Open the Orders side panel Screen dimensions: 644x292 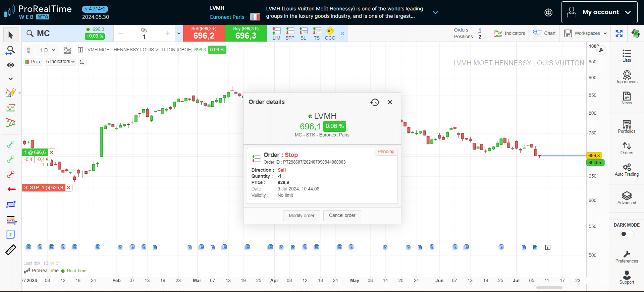(627, 148)
